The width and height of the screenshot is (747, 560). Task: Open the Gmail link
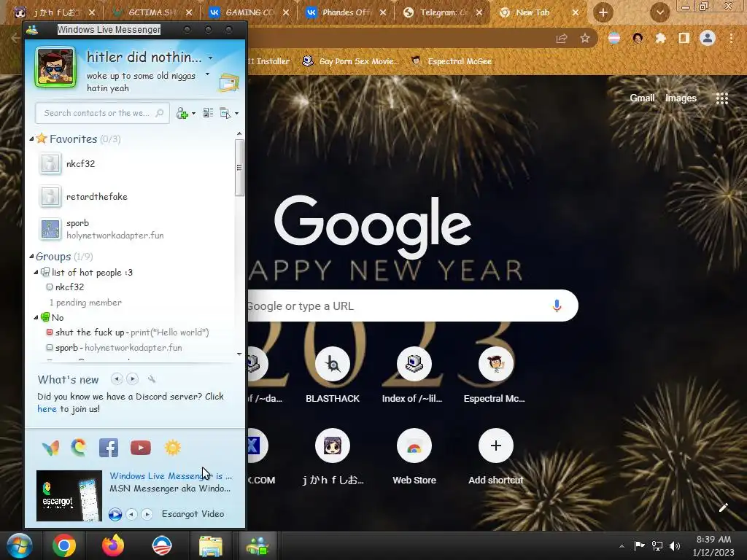click(x=642, y=98)
